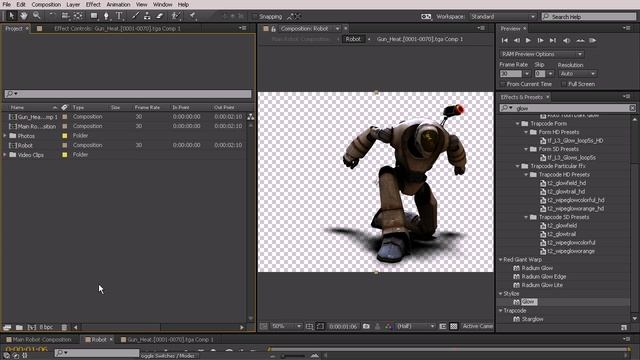Select the Clone Stamp tool

pos(147,16)
